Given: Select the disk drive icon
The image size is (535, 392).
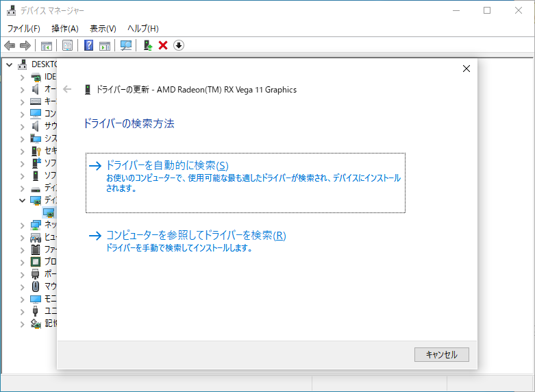Looking at the screenshot, I should point(36,189).
